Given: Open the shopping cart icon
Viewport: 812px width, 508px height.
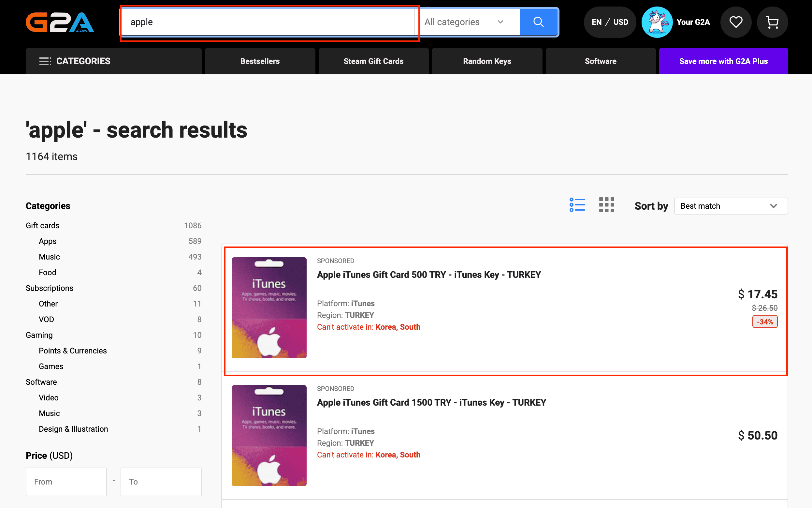Looking at the screenshot, I should point(772,22).
